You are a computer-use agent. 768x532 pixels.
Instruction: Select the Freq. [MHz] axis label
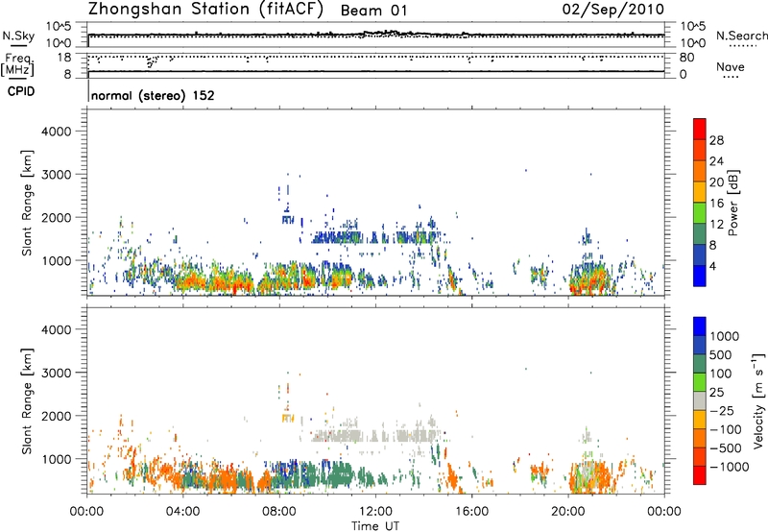18,65
